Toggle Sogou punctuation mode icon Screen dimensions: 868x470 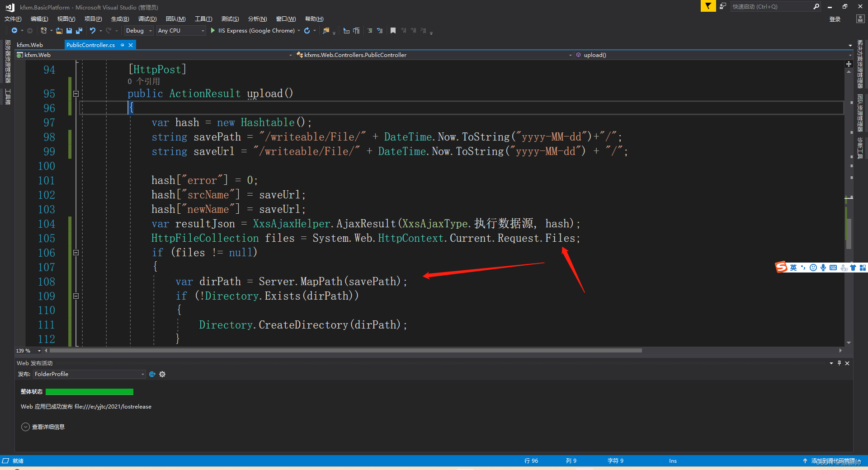click(x=803, y=268)
